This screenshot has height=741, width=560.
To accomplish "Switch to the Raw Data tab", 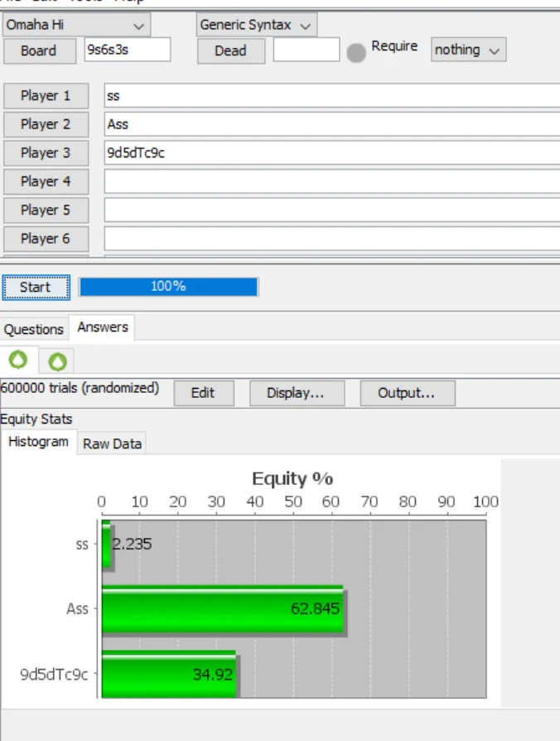I will [x=112, y=443].
